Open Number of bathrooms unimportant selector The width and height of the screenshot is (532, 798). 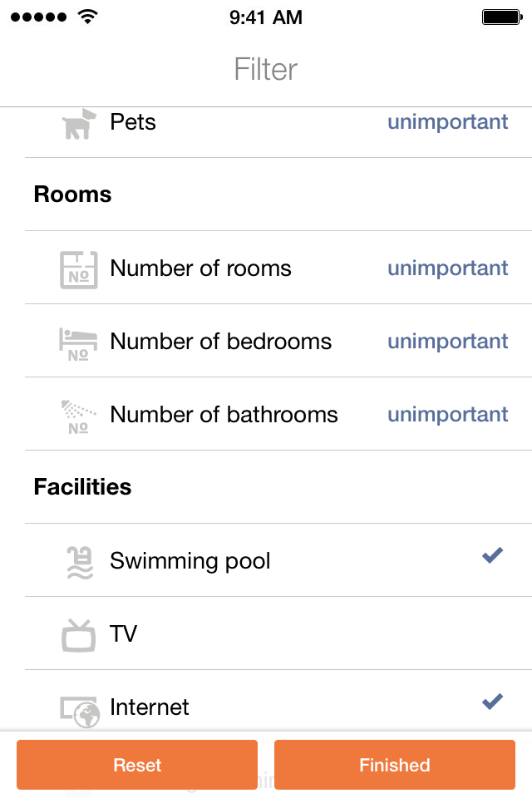447,415
